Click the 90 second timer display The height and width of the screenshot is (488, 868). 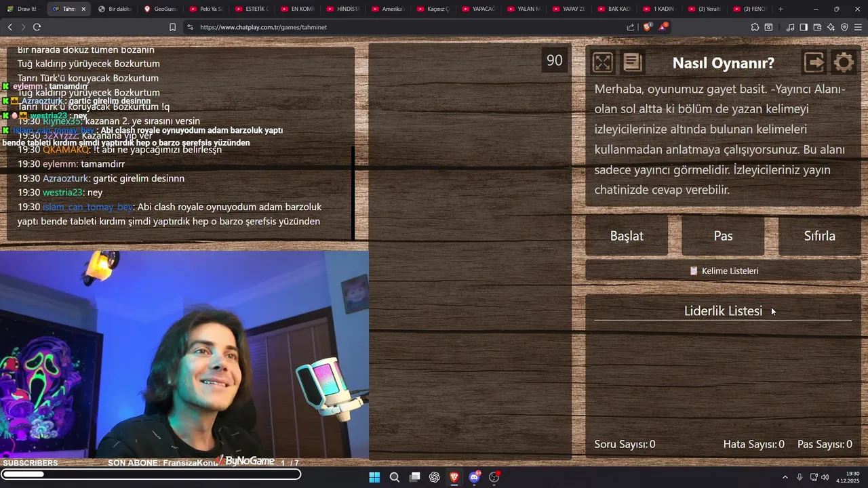(x=555, y=60)
